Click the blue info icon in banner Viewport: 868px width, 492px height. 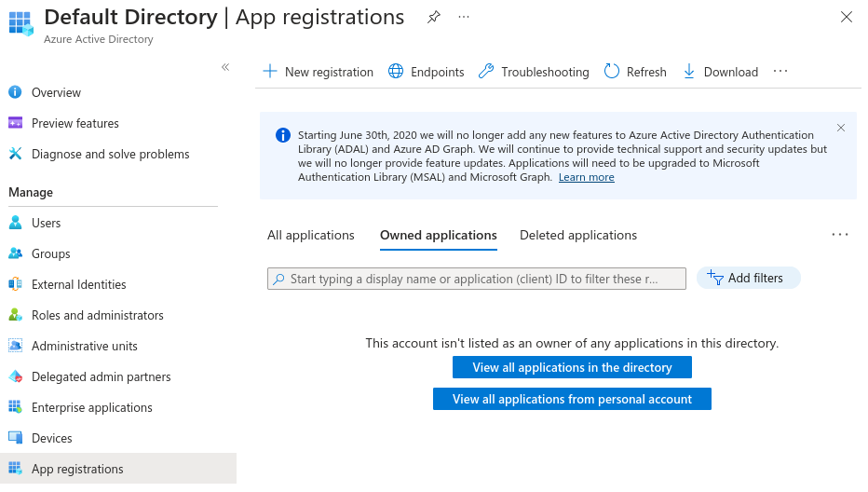tap(283, 135)
